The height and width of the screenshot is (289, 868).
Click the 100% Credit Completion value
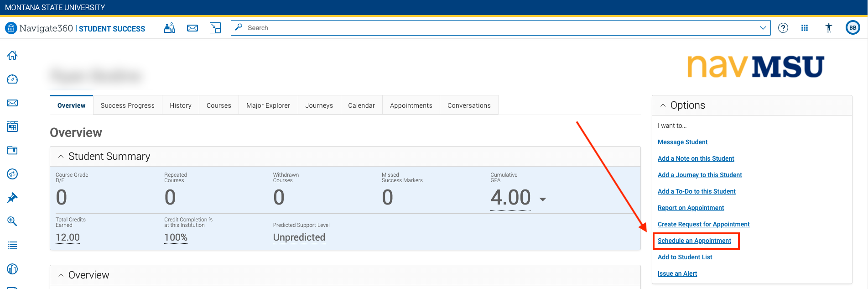coord(176,237)
